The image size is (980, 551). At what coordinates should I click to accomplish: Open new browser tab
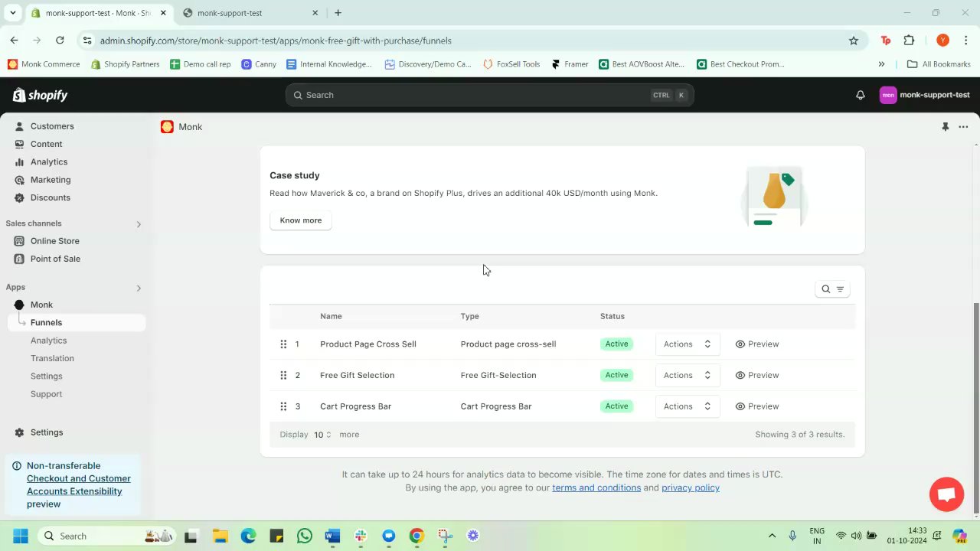(x=338, y=13)
